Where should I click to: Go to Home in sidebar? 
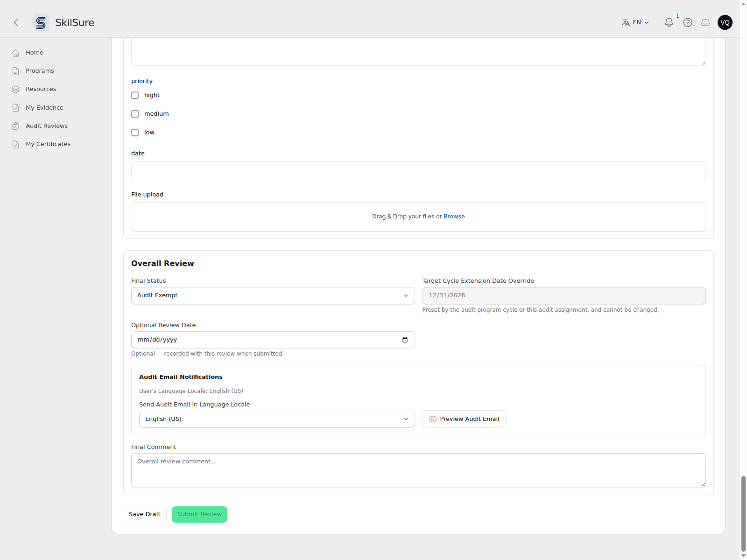pos(35,53)
